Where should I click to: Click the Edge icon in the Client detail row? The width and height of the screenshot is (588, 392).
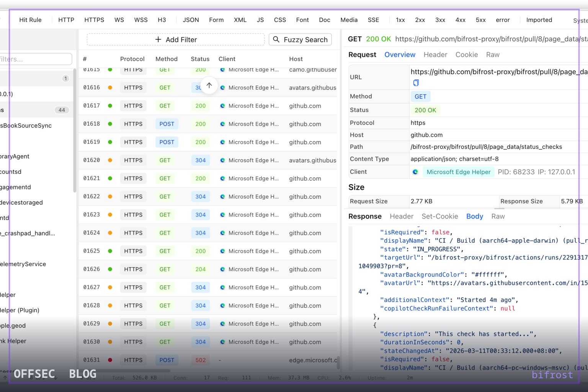coord(415,172)
